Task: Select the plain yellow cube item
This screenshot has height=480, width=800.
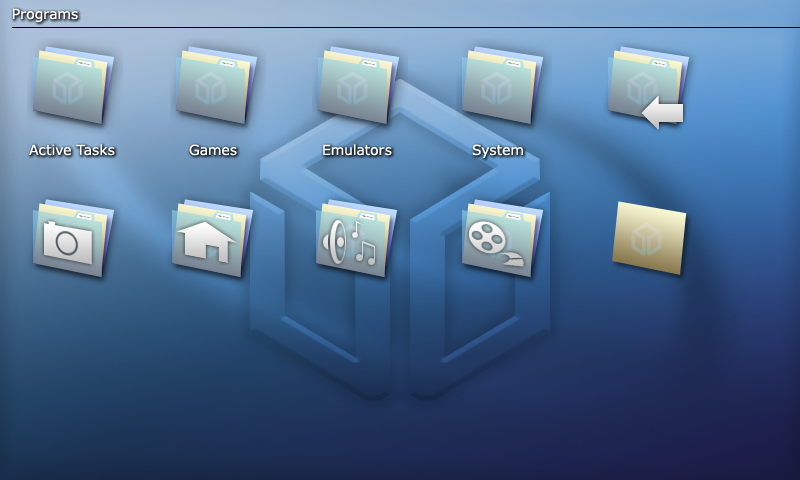Action: (649, 238)
